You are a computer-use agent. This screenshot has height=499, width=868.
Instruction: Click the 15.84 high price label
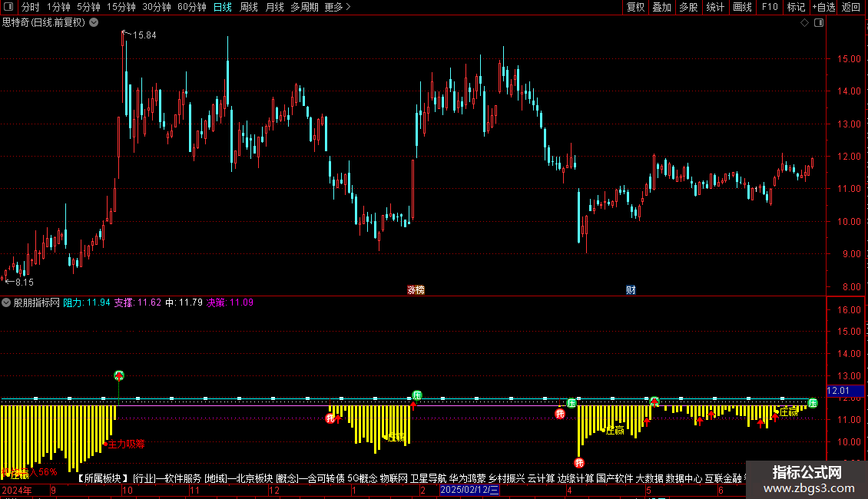(x=144, y=35)
